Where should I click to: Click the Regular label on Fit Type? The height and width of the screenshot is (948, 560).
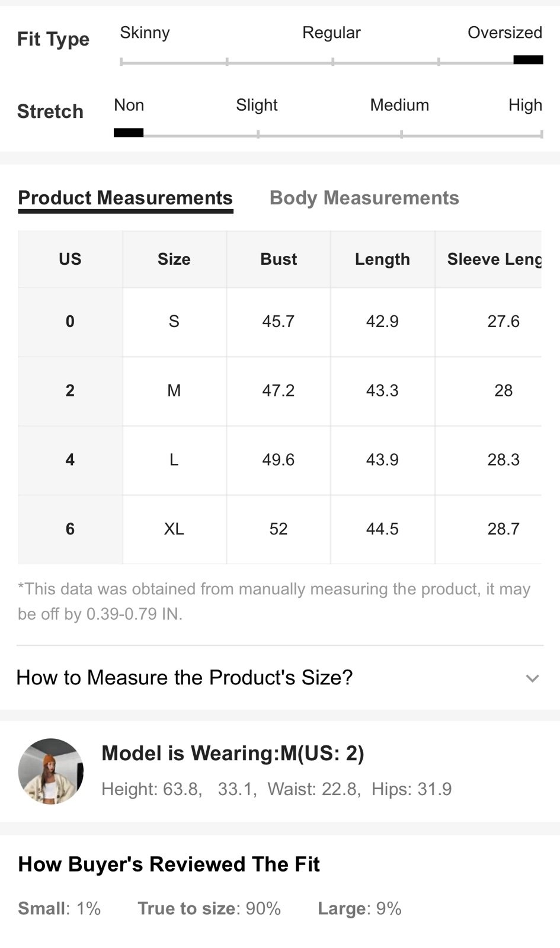pos(331,33)
